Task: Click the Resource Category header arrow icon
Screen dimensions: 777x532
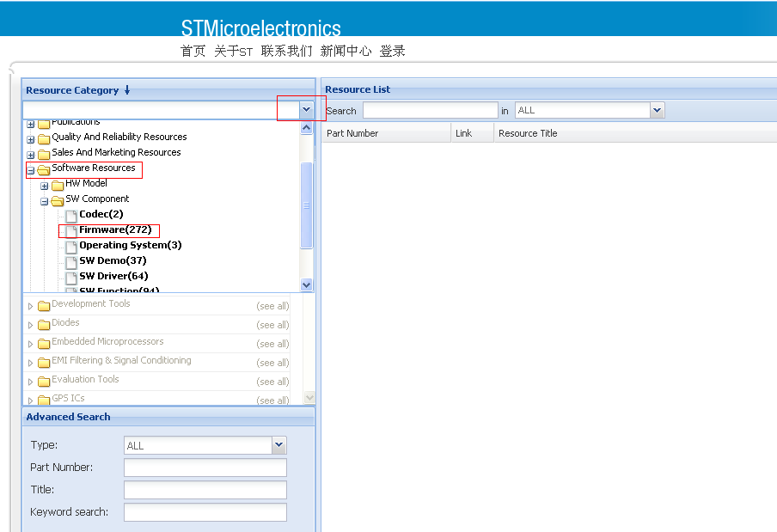Action: click(127, 90)
